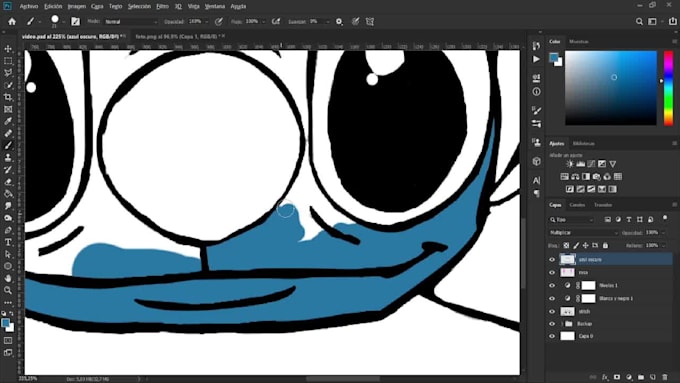
Task: Click the symmetry paint options icon
Action: 370,21
